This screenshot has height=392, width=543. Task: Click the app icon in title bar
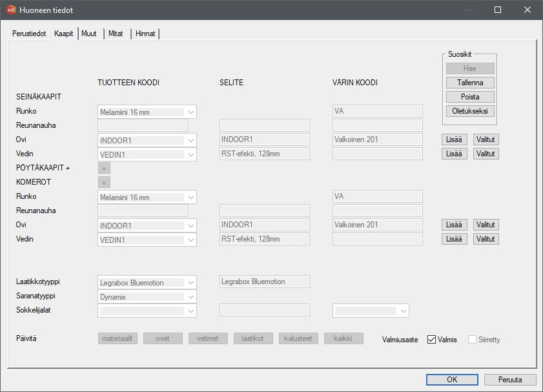click(x=10, y=10)
